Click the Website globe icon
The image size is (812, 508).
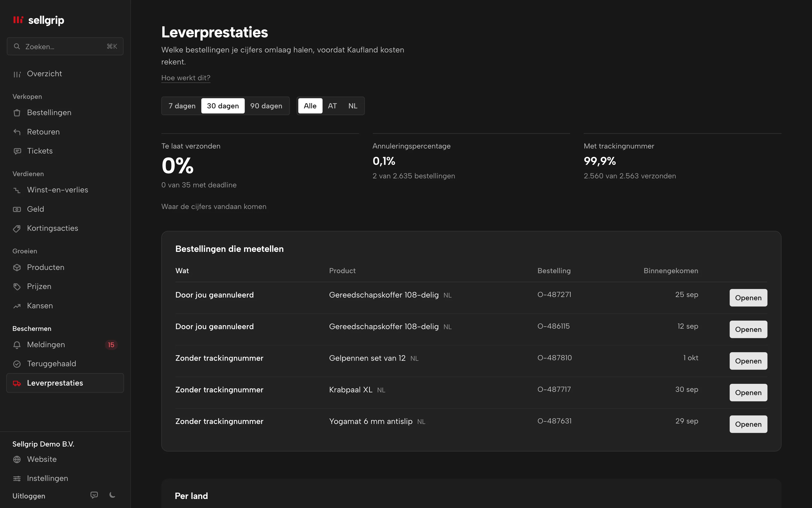[17, 459]
